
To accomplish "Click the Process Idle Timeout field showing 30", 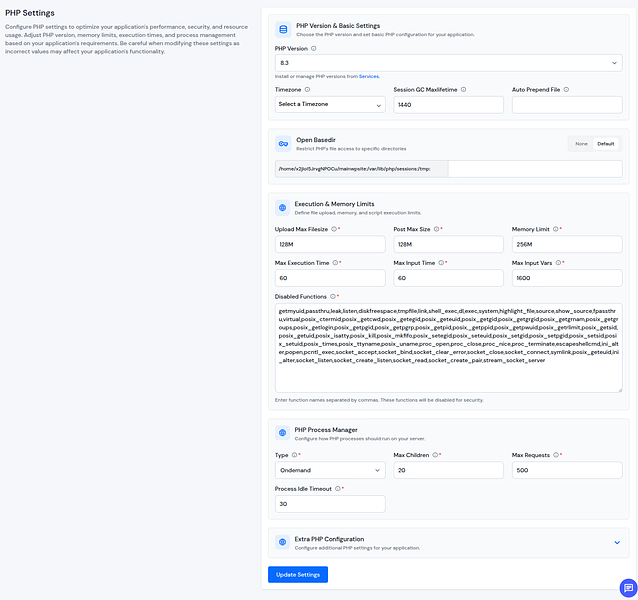I will (x=330, y=504).
